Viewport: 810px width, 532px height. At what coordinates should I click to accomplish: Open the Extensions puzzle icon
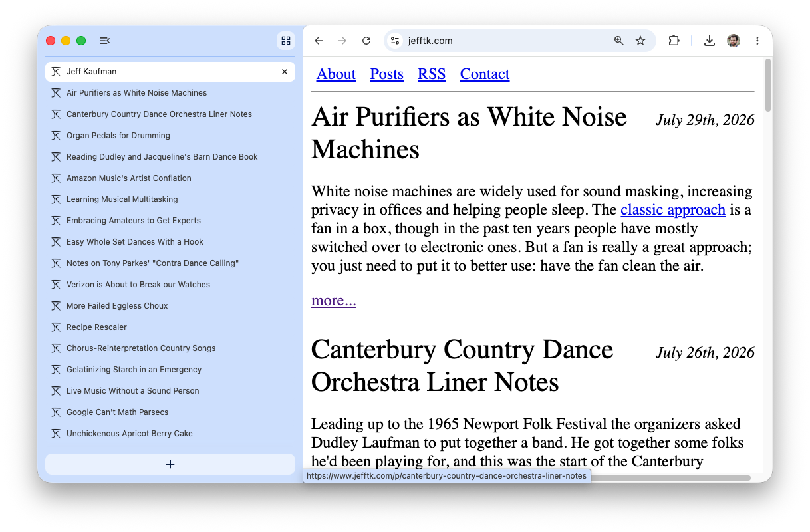coord(674,41)
